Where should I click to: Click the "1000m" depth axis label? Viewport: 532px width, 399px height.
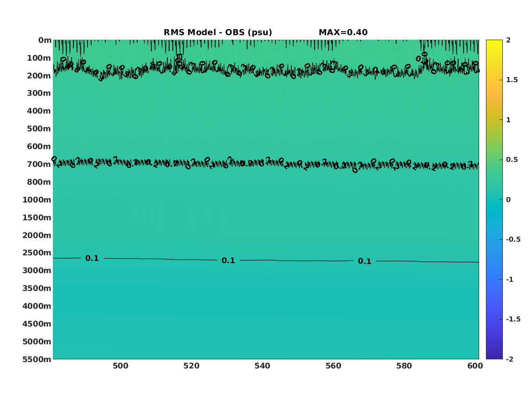37,200
